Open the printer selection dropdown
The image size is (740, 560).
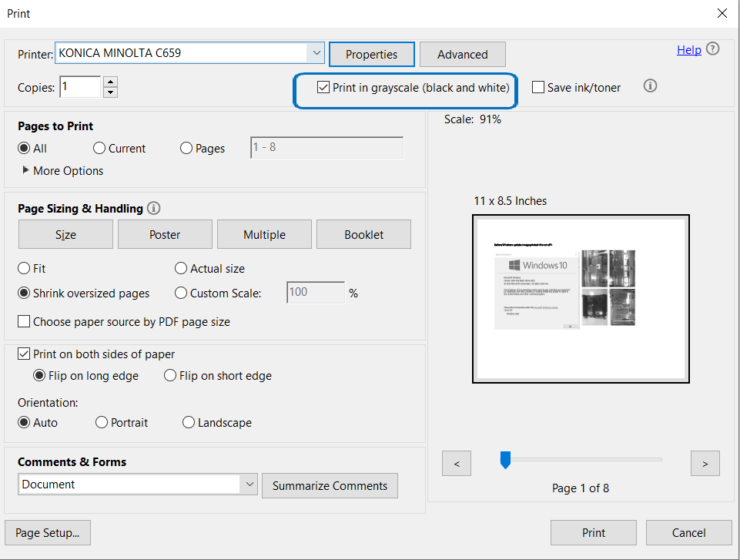[316, 52]
